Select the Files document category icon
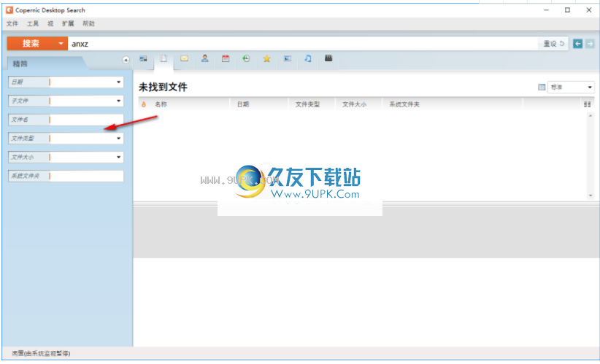The width and height of the screenshot is (600, 364). click(x=164, y=59)
